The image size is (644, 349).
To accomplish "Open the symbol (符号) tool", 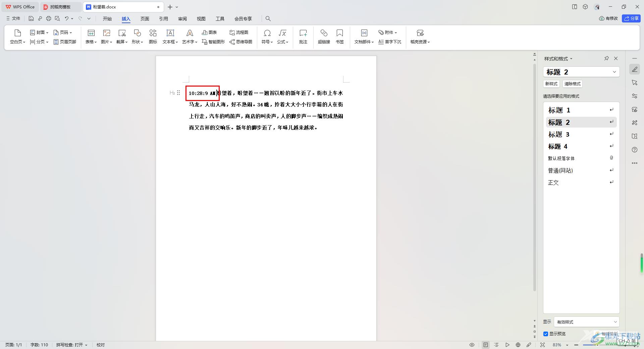I will coord(267,37).
